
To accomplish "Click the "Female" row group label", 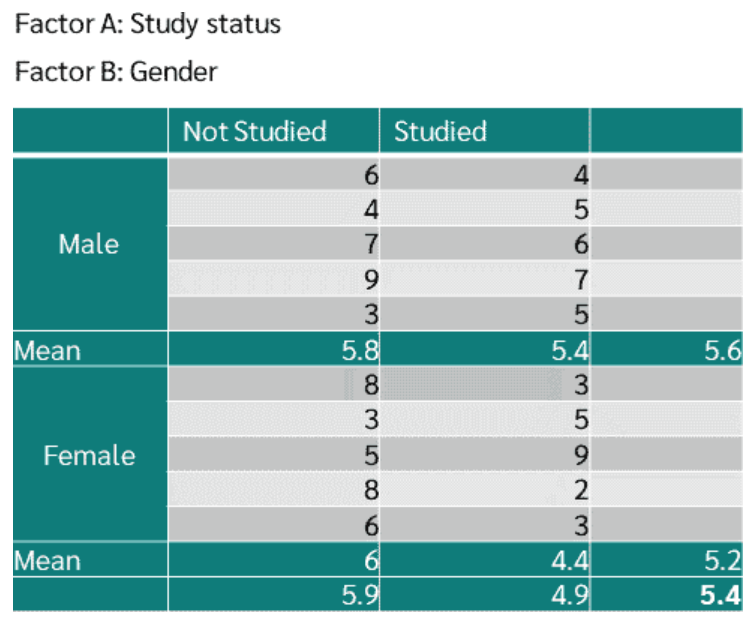I will (89, 456).
